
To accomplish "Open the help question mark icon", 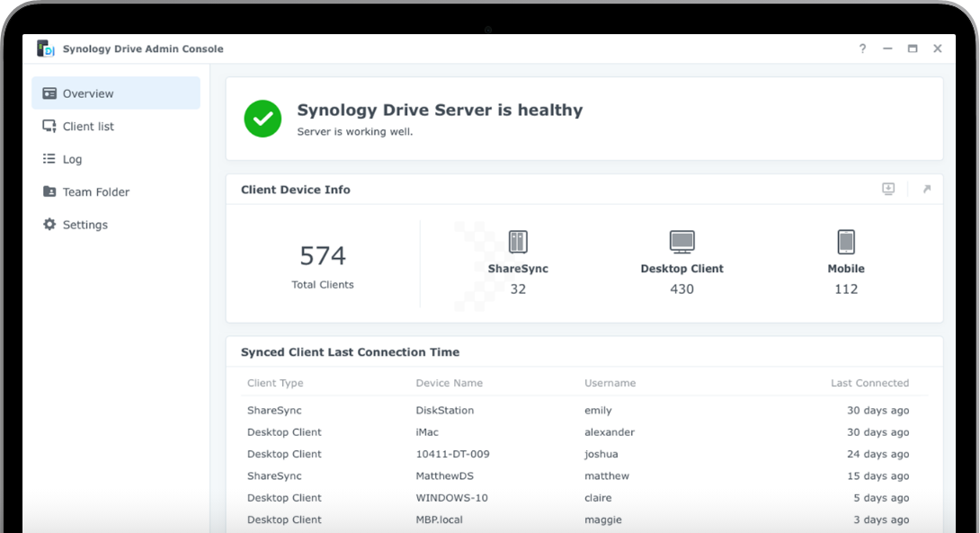I will point(862,49).
